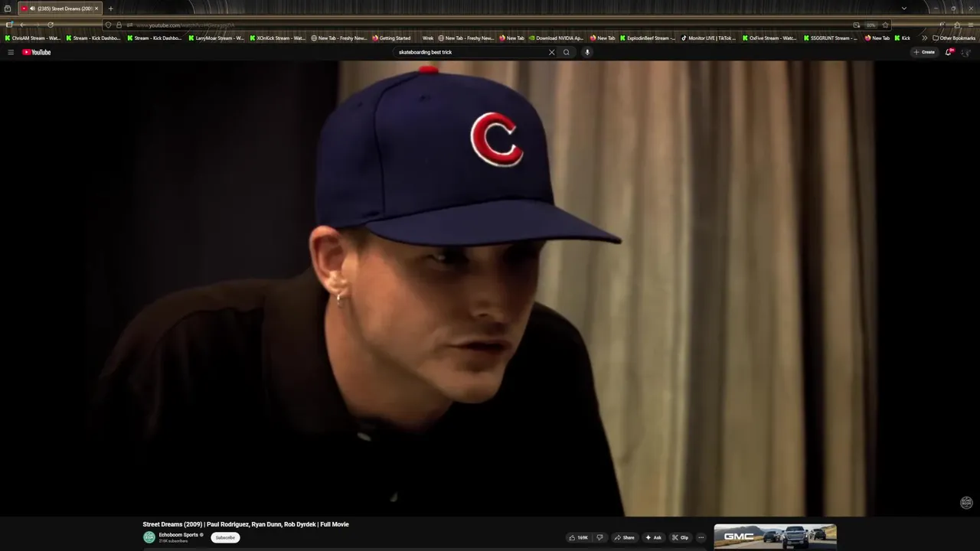Open the Kick bookmark at far right
This screenshot has height=551, width=980.
(903, 38)
